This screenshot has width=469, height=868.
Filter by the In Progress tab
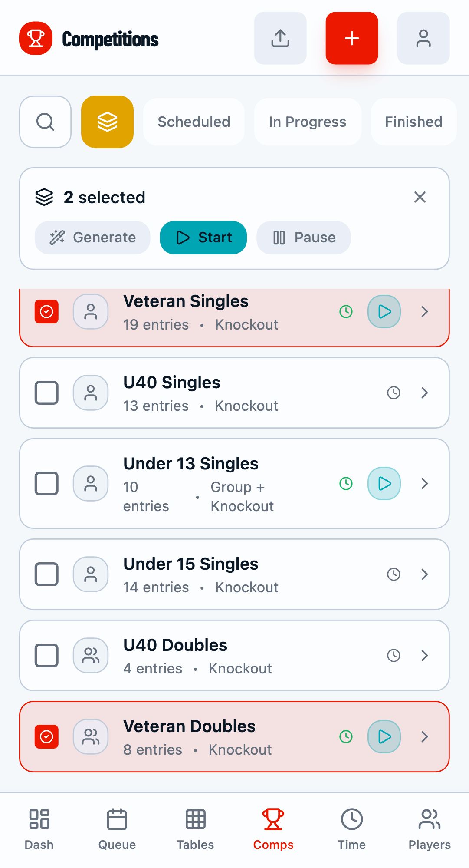(307, 122)
